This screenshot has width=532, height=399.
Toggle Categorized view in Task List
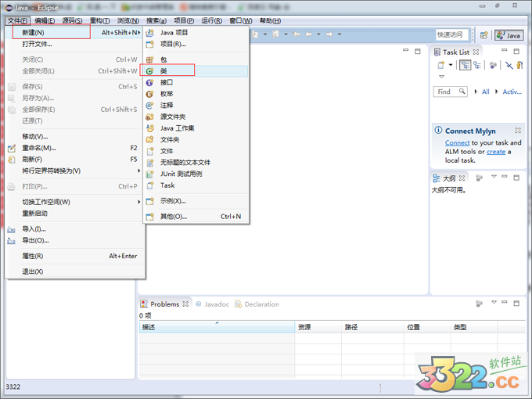[465, 65]
